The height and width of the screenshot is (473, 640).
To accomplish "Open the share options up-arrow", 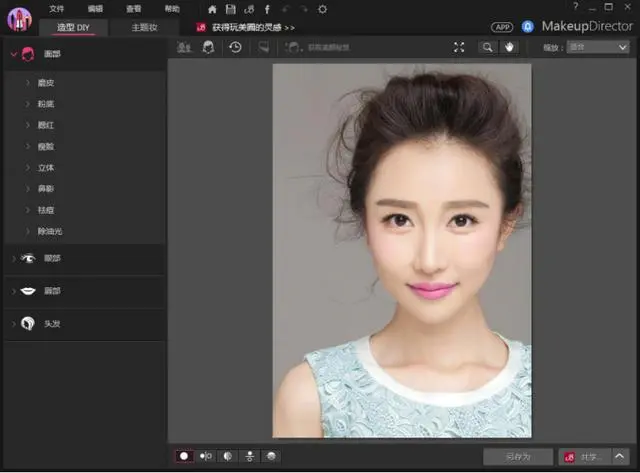I will tap(620, 456).
